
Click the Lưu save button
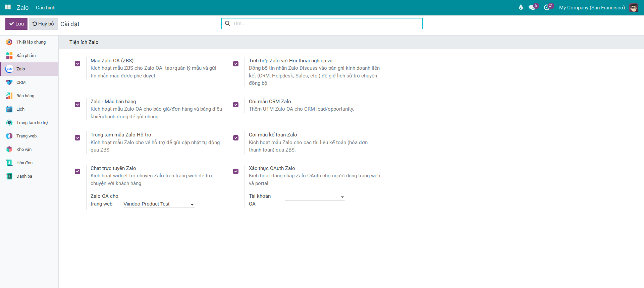(16, 24)
